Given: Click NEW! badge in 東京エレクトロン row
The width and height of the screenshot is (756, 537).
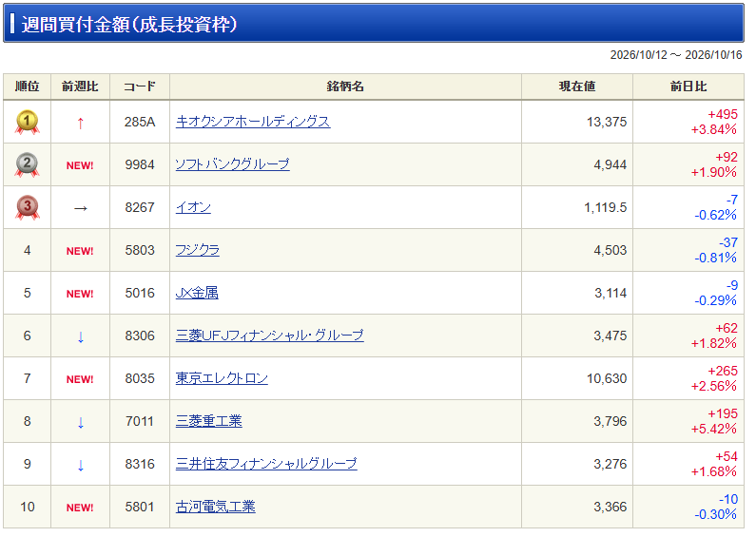Looking at the screenshot, I should (x=80, y=379).
